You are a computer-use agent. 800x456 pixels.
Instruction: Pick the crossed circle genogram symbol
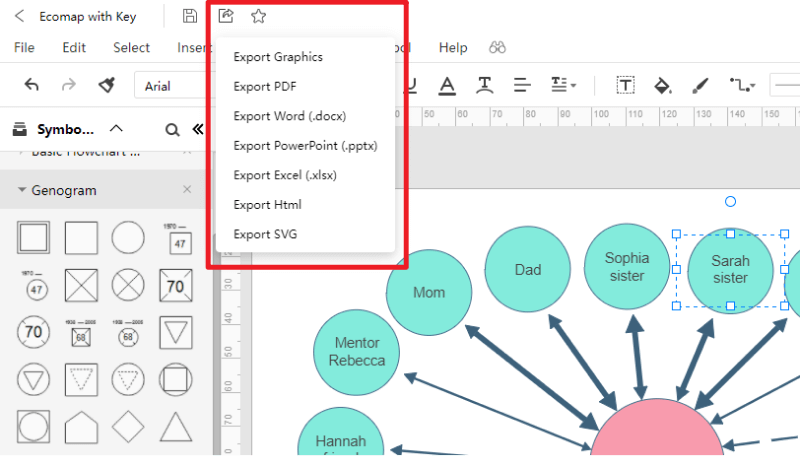pyautogui.click(x=128, y=285)
